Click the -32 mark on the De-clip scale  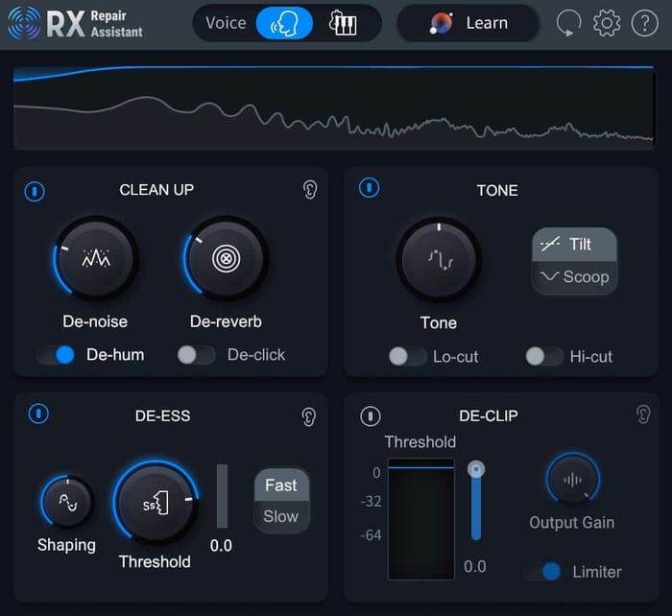[372, 501]
